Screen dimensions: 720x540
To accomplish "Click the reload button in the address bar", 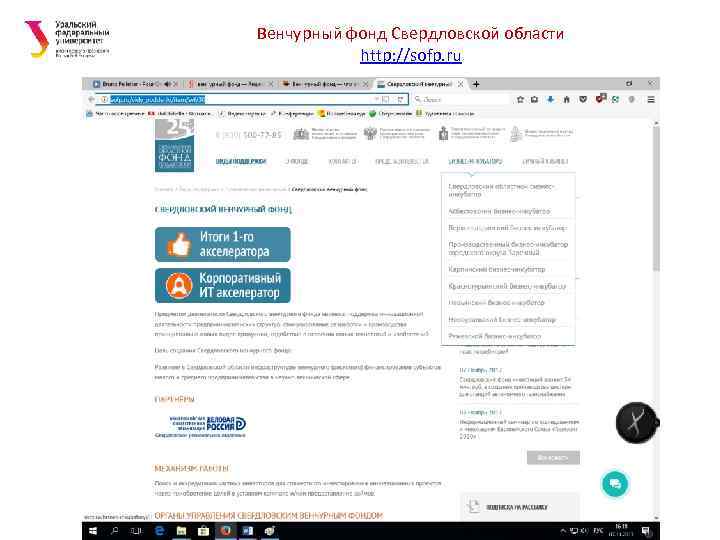I will (x=401, y=99).
